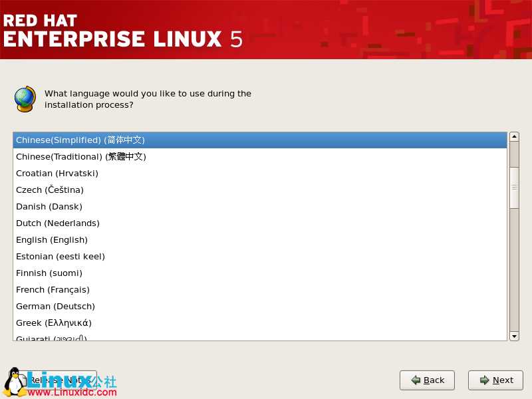Viewport: 532px width, 399px height.
Task: Select English (English) language
Action: pos(260,240)
